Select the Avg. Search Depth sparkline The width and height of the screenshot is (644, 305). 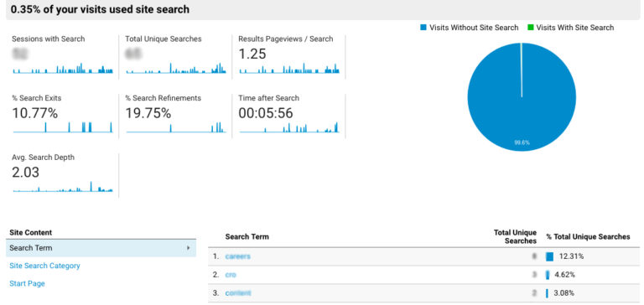(x=62, y=186)
